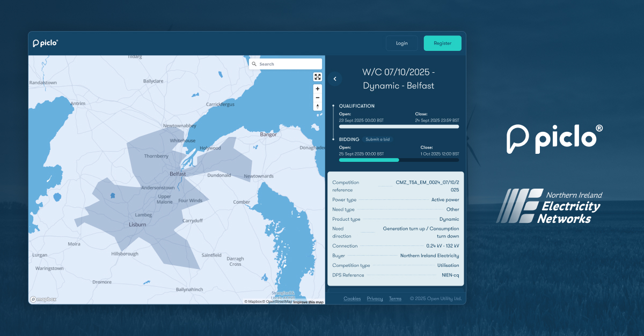Click the Belfast label on the map

pos(178,174)
